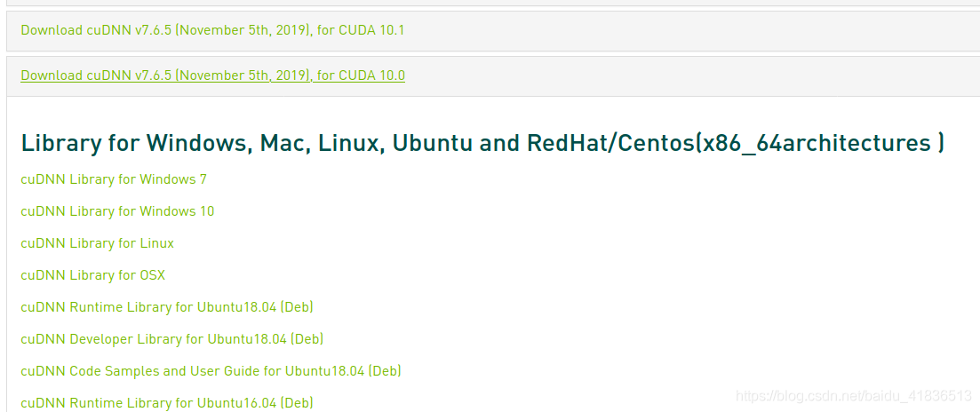
Task: Open the cuDNN Library for OSX download
Action: point(93,275)
